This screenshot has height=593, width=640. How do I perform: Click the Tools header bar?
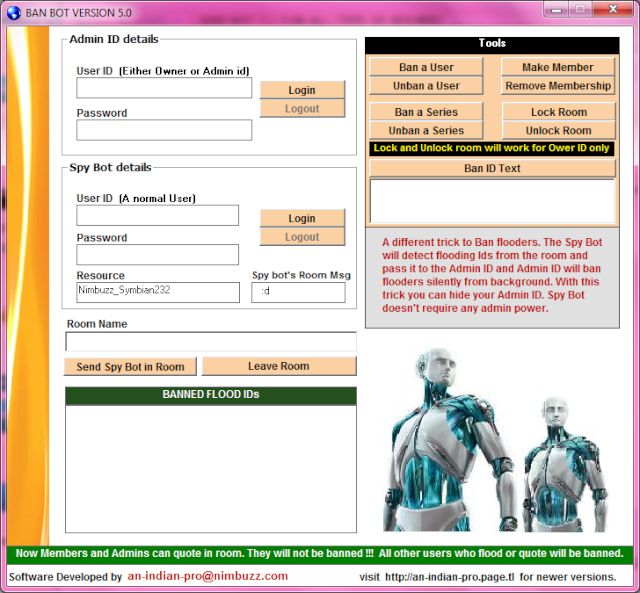click(x=492, y=44)
